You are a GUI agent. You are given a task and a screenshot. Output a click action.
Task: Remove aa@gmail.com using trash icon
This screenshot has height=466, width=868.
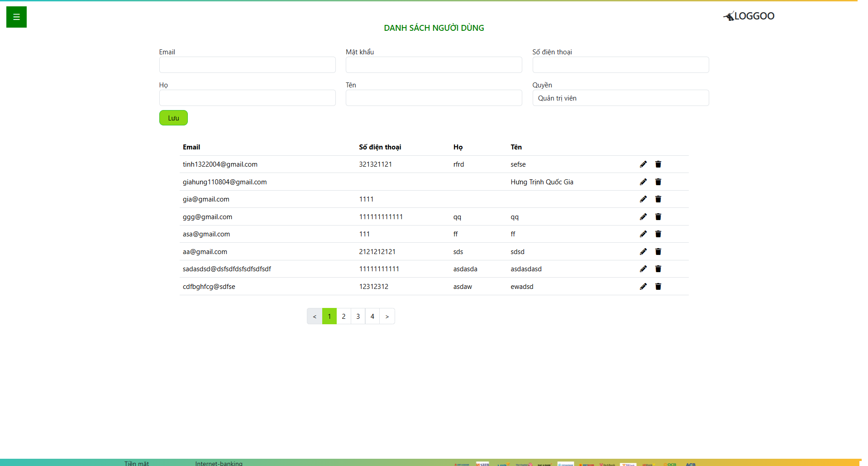click(658, 252)
